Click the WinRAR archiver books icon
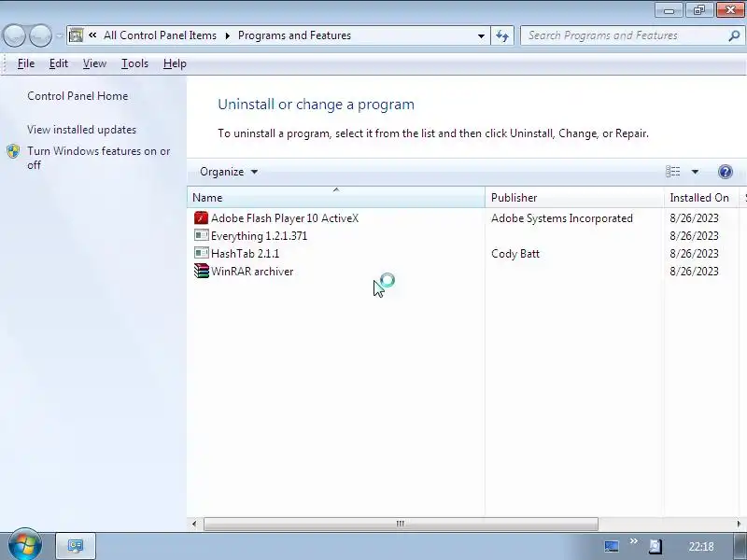This screenshot has height=560, width=747. pyautogui.click(x=201, y=271)
